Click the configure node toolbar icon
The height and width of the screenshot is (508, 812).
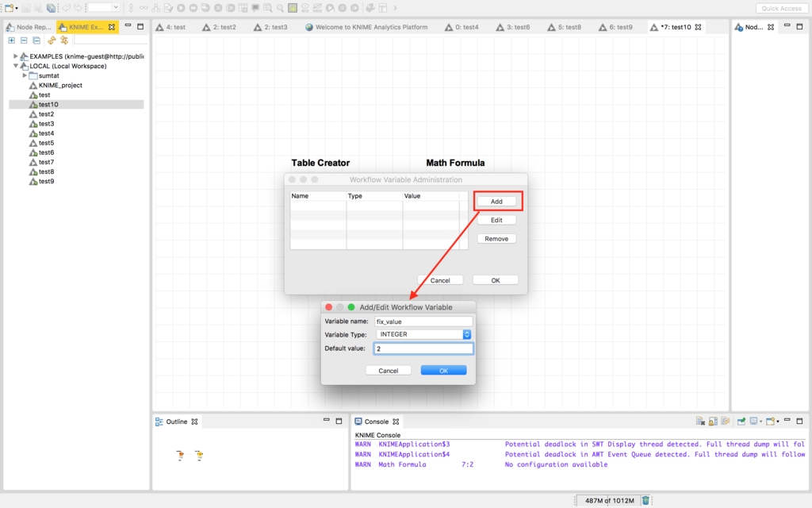pyautogui.click(x=168, y=8)
